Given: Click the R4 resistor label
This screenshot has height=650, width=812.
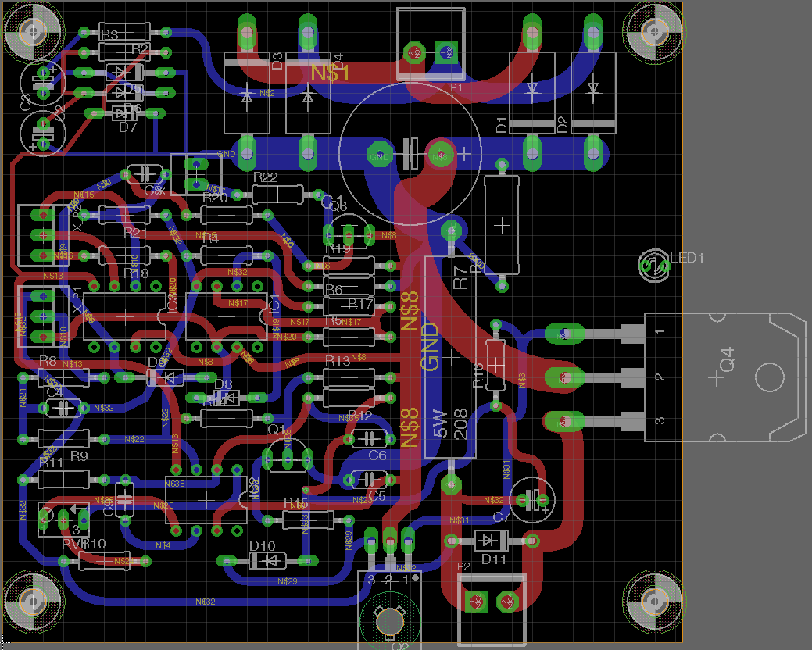Looking at the screenshot, I should (210, 238).
